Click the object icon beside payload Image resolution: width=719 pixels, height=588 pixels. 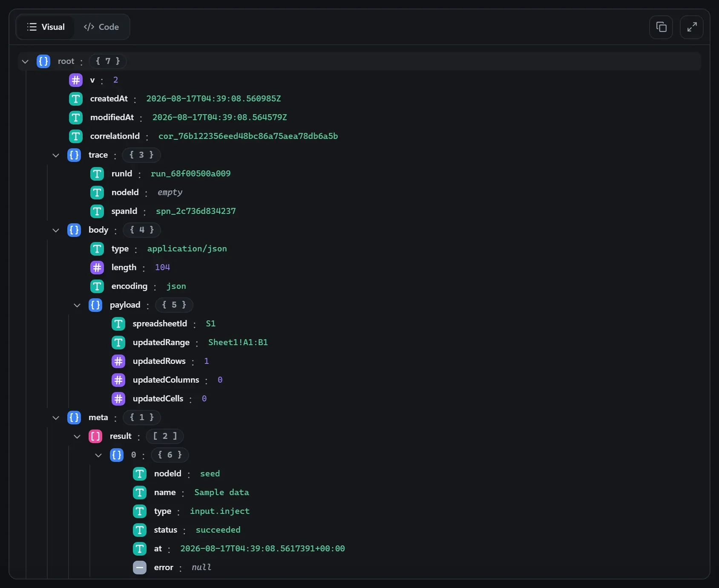pos(95,305)
